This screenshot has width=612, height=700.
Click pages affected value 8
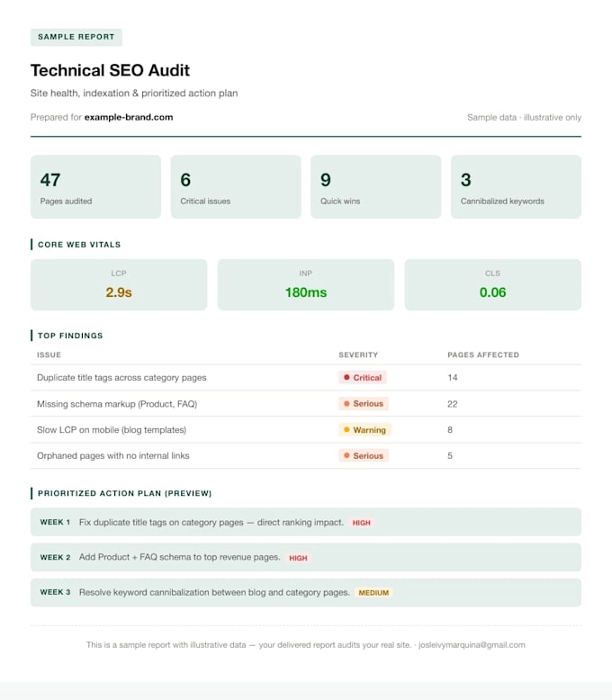point(450,430)
